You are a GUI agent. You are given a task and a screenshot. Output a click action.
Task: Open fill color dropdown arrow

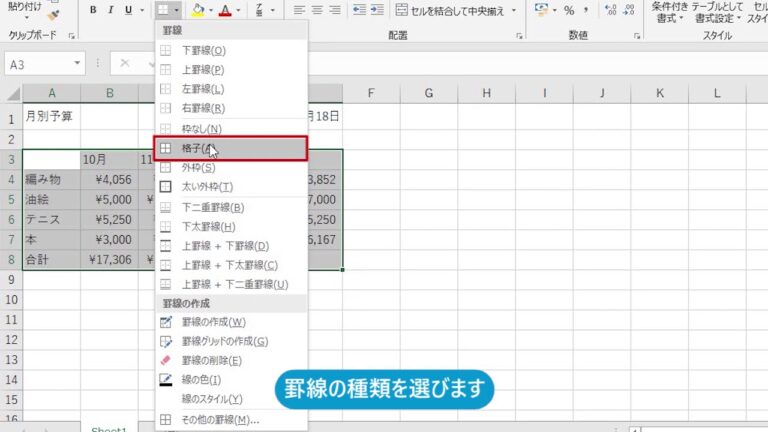[211, 10]
